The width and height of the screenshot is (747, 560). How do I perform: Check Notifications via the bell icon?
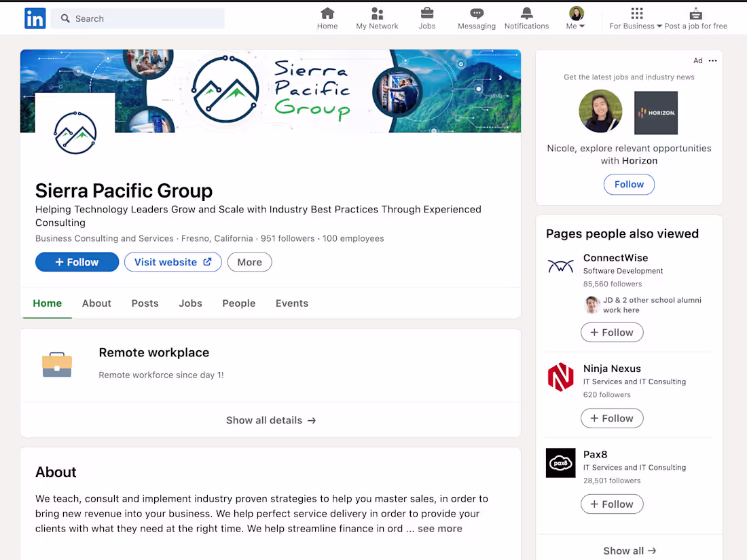pyautogui.click(x=526, y=14)
